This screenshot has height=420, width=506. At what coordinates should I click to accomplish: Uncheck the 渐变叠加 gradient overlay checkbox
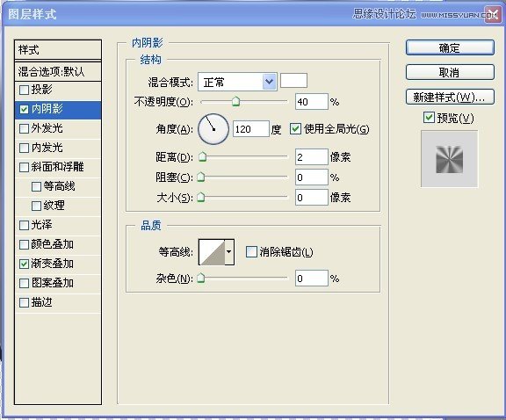[24, 264]
